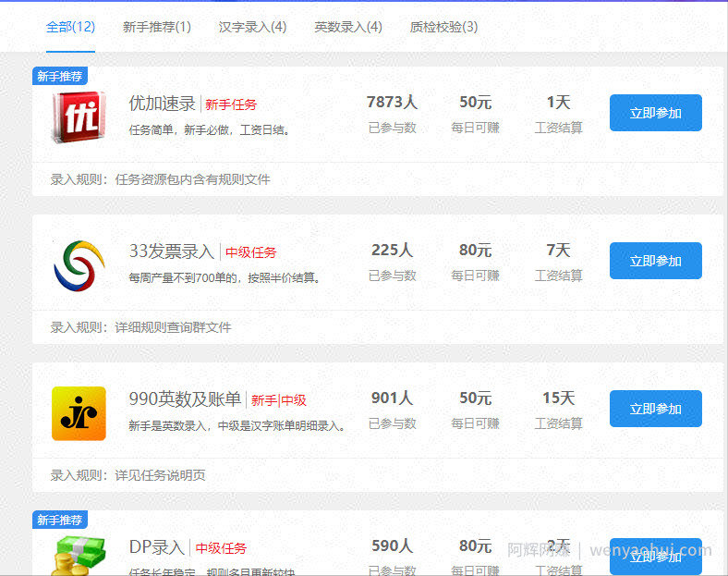
Task: Click the rule text 任务资源包内含有规则文件
Action: [193, 179]
